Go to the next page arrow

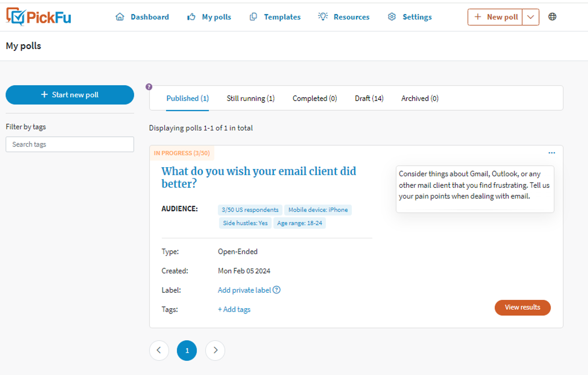[215, 350]
